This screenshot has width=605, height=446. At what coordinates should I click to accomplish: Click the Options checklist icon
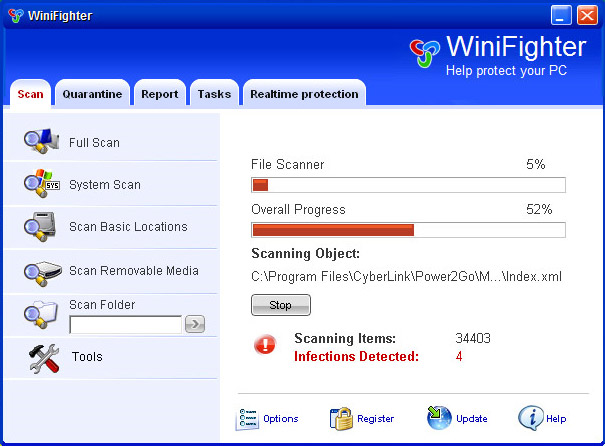[x=247, y=419]
